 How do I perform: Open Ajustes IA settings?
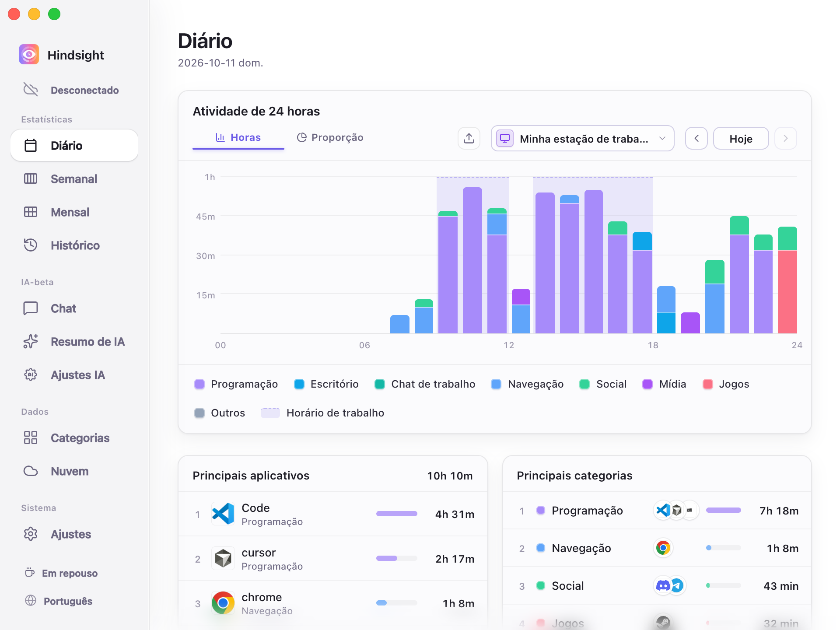click(x=74, y=375)
